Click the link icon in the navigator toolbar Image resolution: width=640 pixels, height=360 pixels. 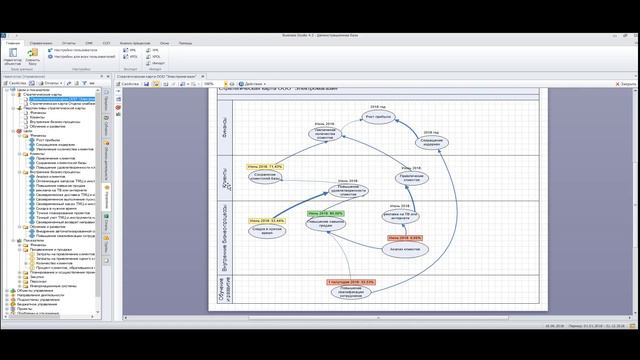click(x=69, y=83)
